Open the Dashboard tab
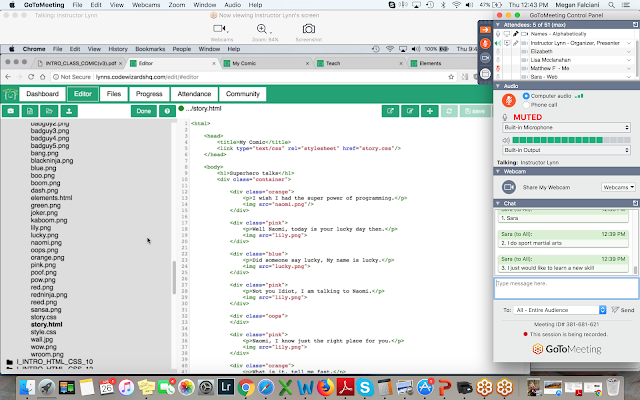 click(x=42, y=94)
